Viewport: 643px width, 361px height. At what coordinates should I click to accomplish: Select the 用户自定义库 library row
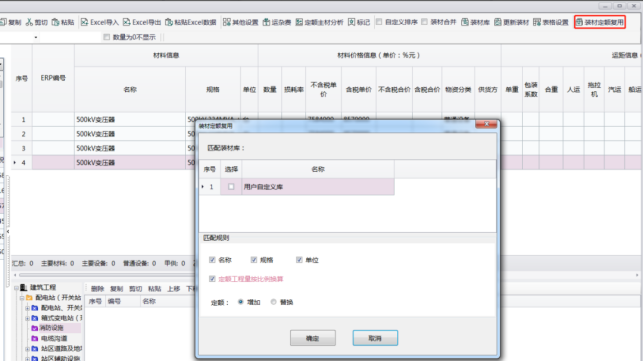(x=318, y=187)
